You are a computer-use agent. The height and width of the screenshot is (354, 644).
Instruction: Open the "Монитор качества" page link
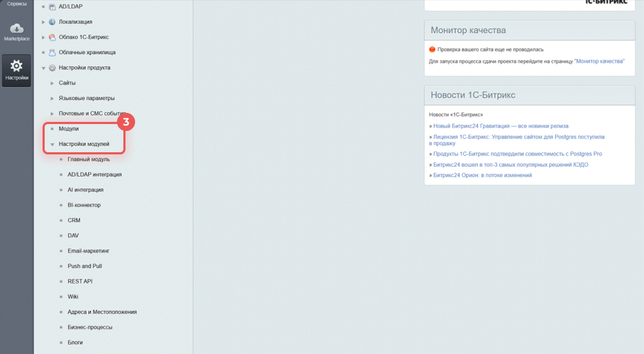pos(599,61)
